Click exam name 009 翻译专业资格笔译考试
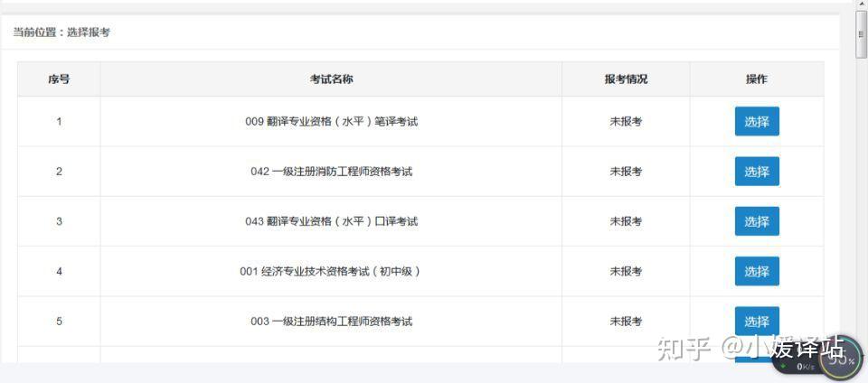 (331, 122)
